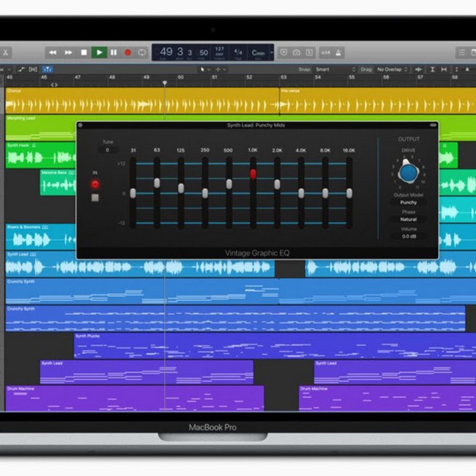Click the 250 Hz band slider handle
The image size is (476, 476).
(205, 194)
